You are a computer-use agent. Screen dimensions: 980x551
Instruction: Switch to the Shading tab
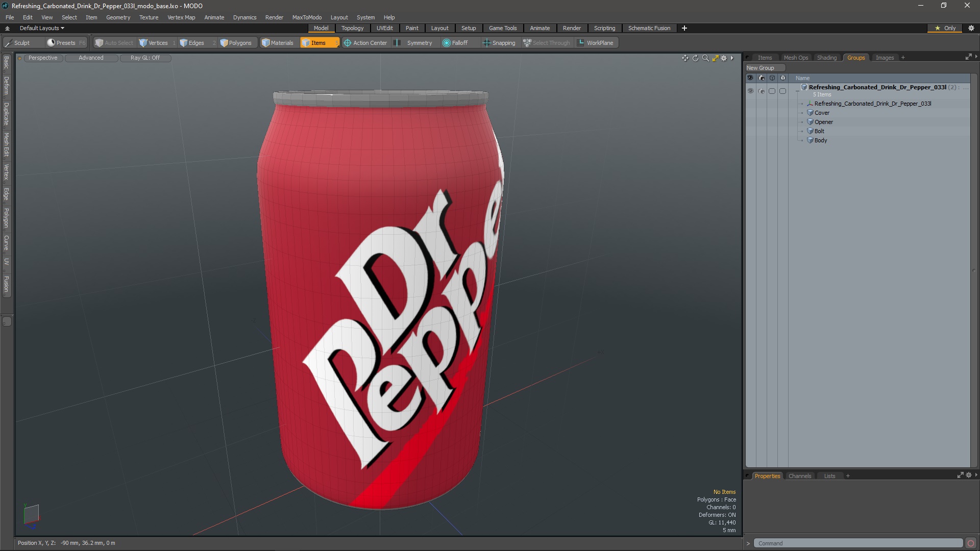[x=826, y=58]
